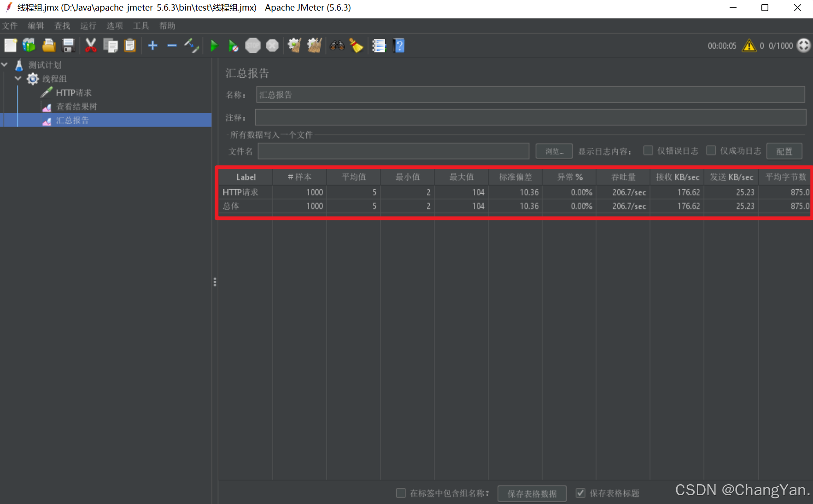Click the Open file folder icon
This screenshot has width=813, height=504.
click(x=49, y=46)
